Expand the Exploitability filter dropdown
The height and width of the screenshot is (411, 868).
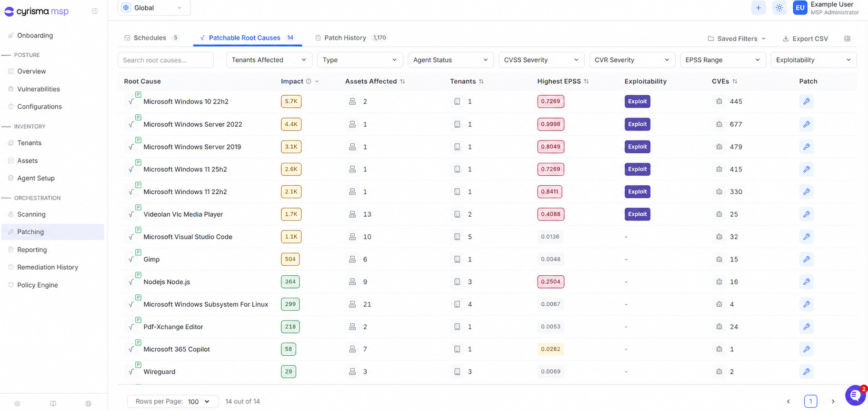[814, 60]
